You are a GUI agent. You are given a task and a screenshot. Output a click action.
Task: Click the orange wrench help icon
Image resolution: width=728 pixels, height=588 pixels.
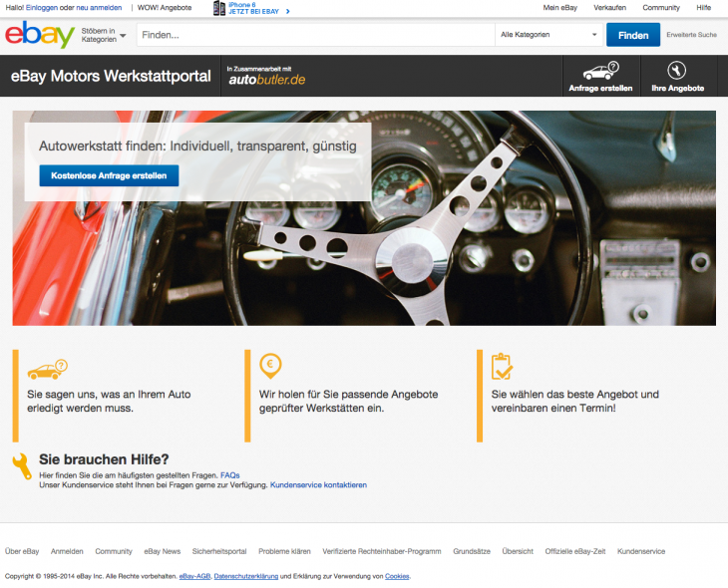point(21,465)
